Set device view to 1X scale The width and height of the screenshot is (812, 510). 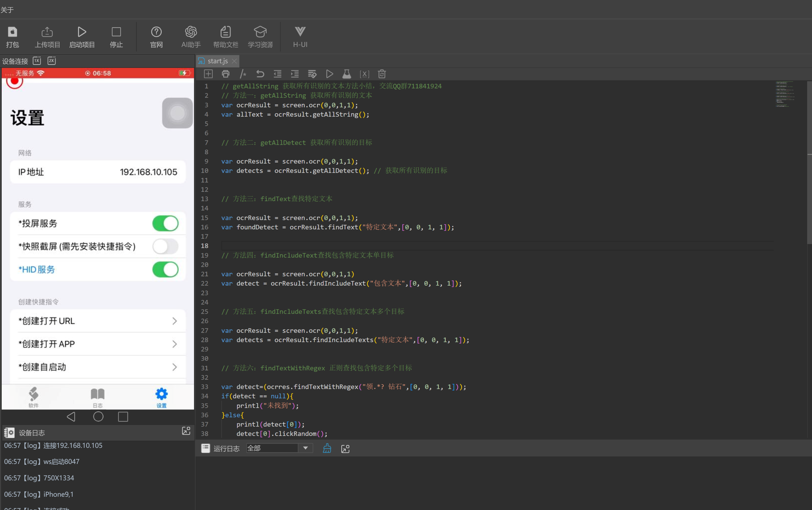tap(37, 61)
